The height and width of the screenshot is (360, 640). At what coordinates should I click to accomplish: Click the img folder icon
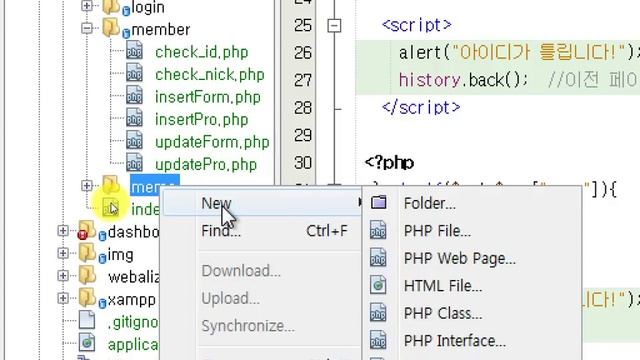[x=87, y=253]
